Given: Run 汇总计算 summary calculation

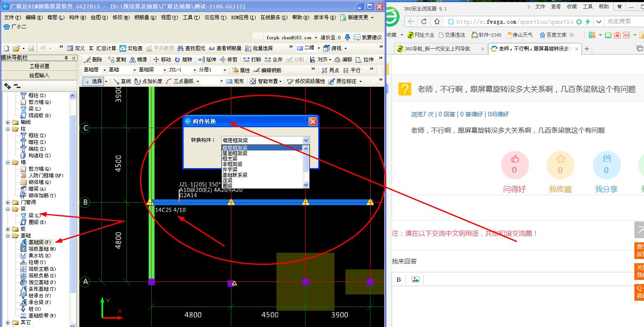Looking at the screenshot, I should [102, 48].
